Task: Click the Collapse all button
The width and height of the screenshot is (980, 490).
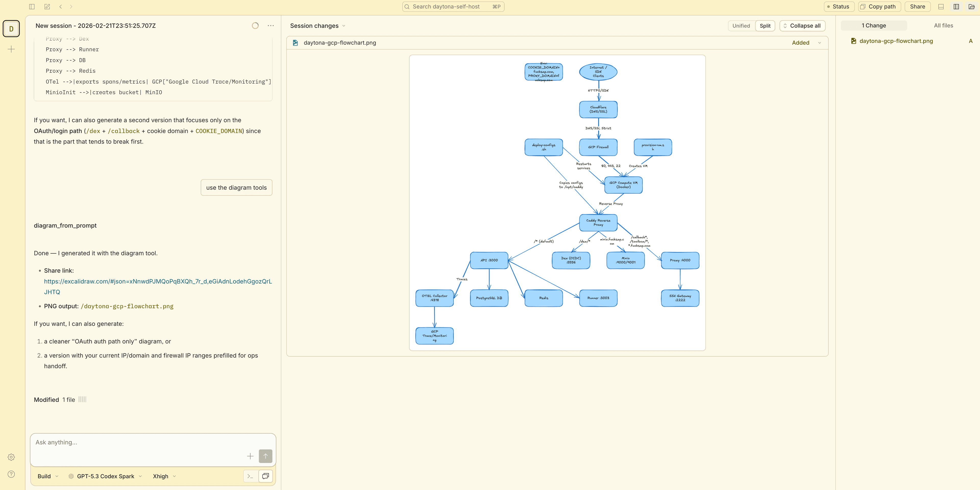Action: tap(802, 25)
